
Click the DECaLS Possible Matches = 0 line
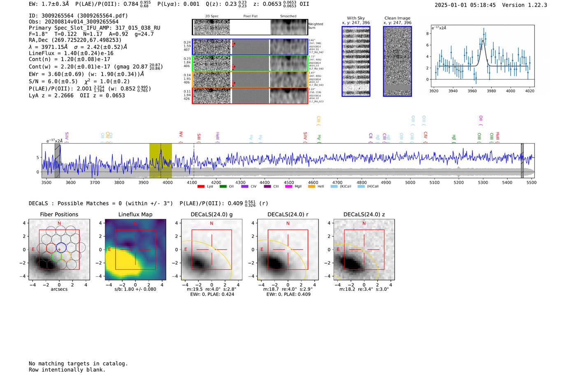tap(149, 203)
